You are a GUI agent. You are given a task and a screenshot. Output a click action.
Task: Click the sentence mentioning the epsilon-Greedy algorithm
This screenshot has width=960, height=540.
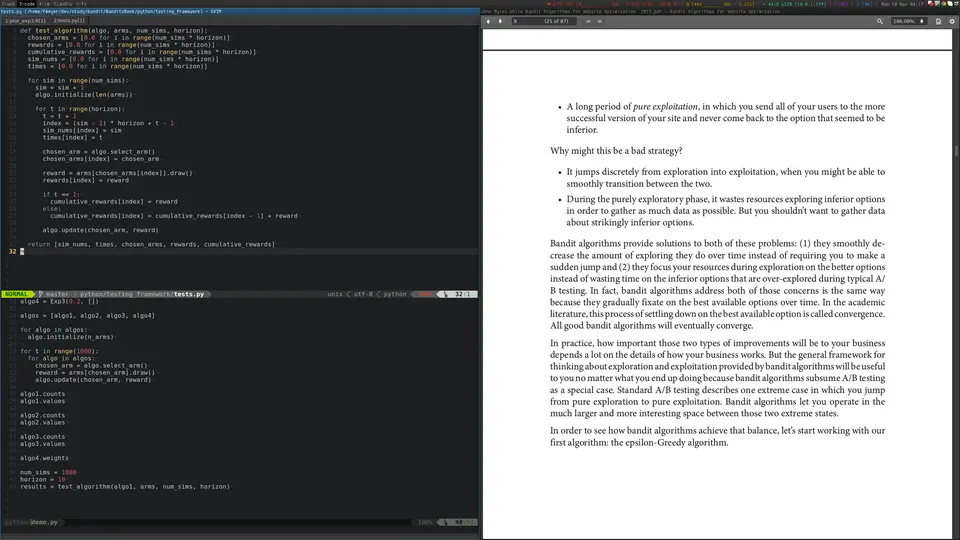coord(717,437)
